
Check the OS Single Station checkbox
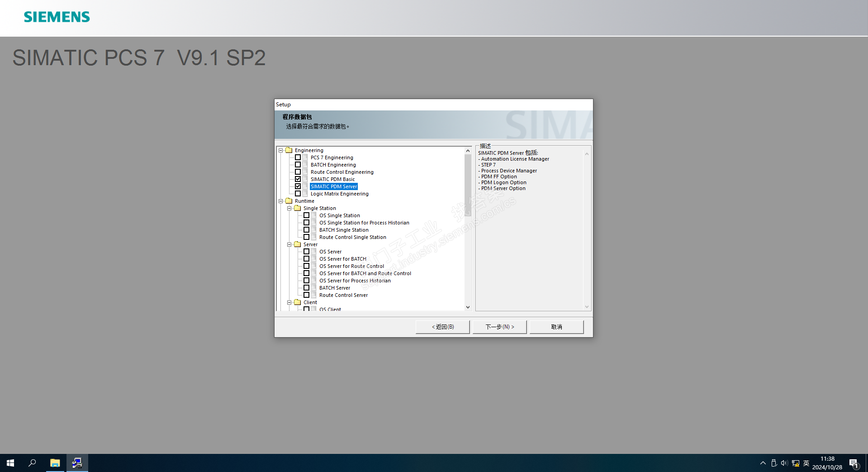point(307,215)
